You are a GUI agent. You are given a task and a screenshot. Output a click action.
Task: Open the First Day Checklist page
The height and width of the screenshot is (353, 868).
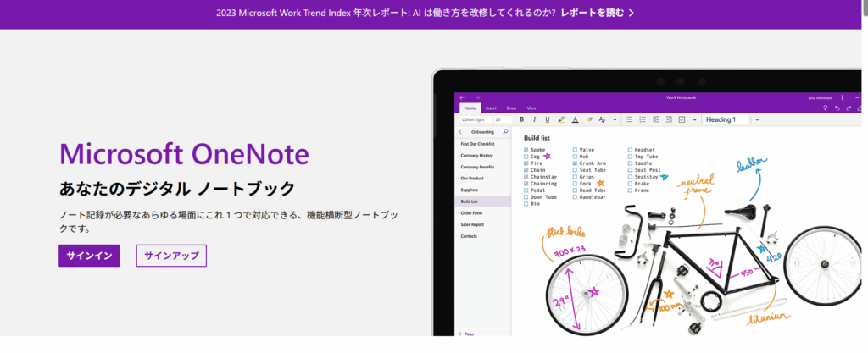click(482, 144)
